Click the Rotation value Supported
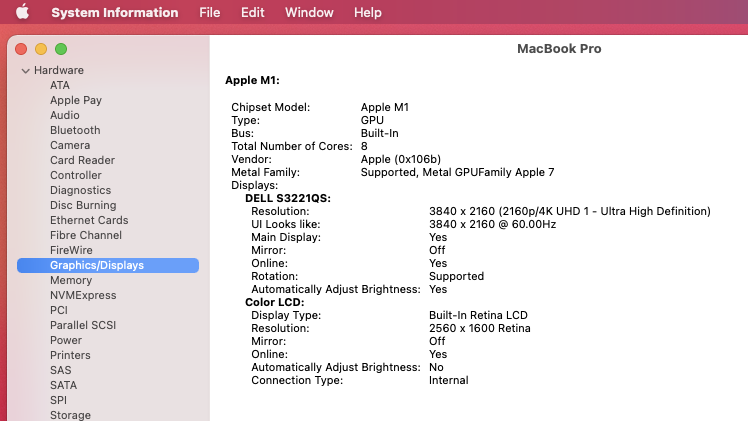 (456, 277)
